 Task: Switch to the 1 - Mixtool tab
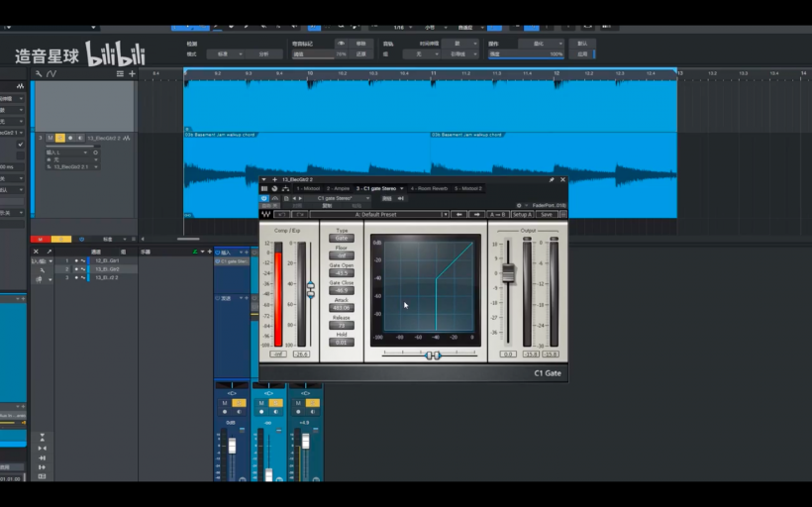click(308, 188)
